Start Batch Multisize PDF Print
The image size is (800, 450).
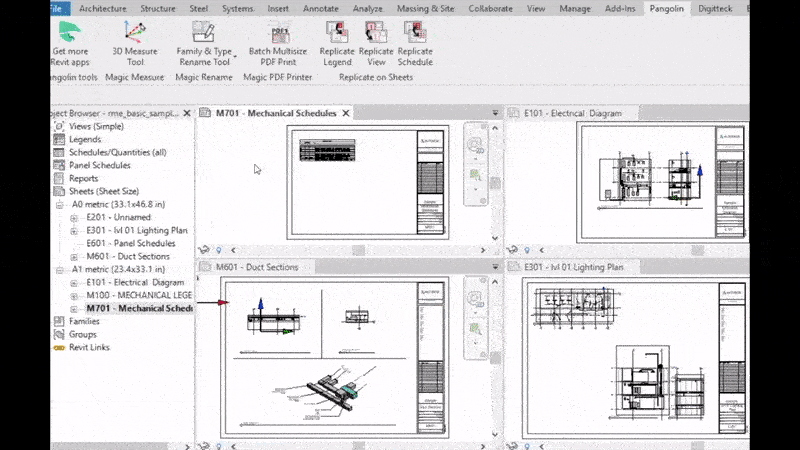click(x=278, y=44)
